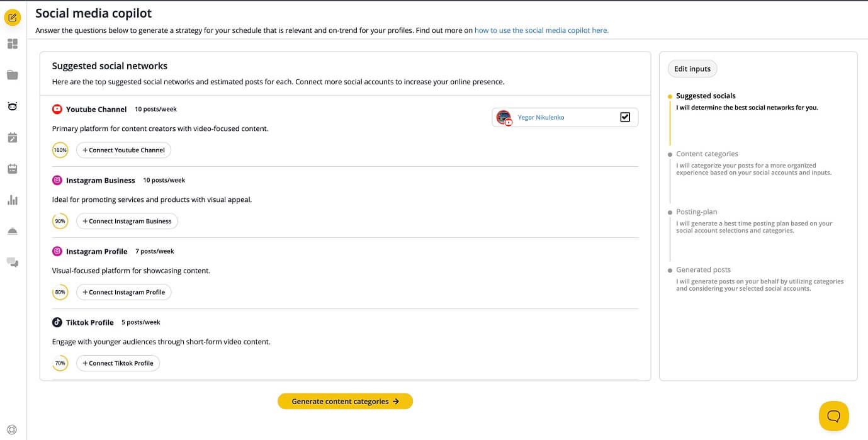This screenshot has width=868, height=440.
Task: Open the help lifebuoy icon
Action: point(11,430)
